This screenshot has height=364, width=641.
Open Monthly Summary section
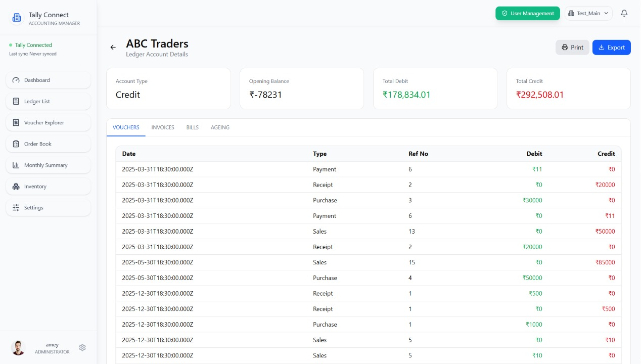tap(49, 165)
